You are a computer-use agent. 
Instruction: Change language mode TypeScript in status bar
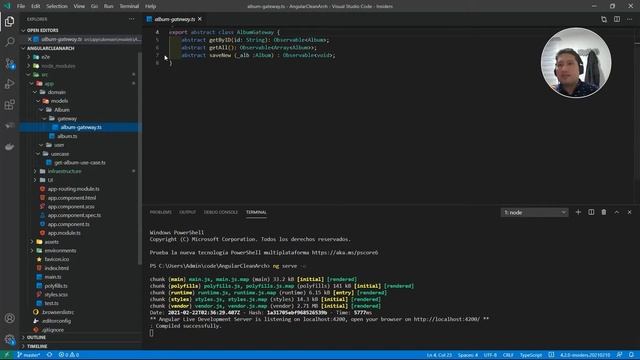(531, 355)
